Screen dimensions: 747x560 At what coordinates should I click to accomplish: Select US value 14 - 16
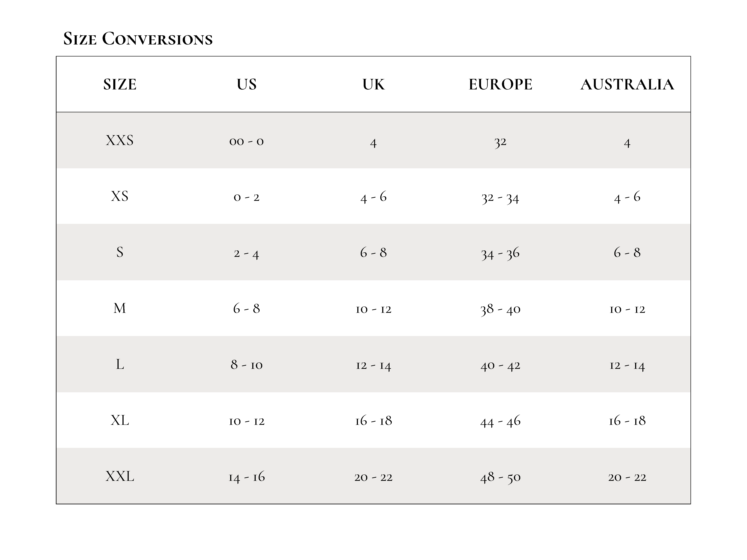point(247,477)
